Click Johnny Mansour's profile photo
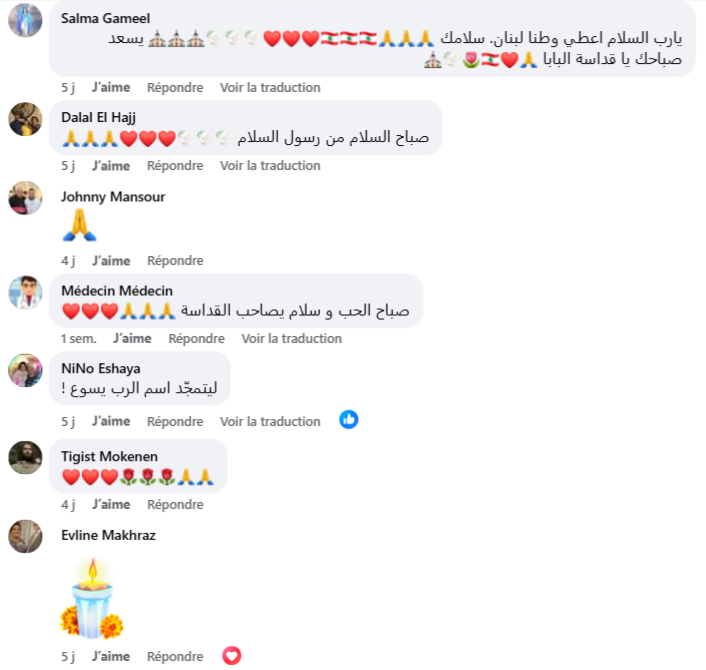The image size is (706, 670). [x=25, y=198]
